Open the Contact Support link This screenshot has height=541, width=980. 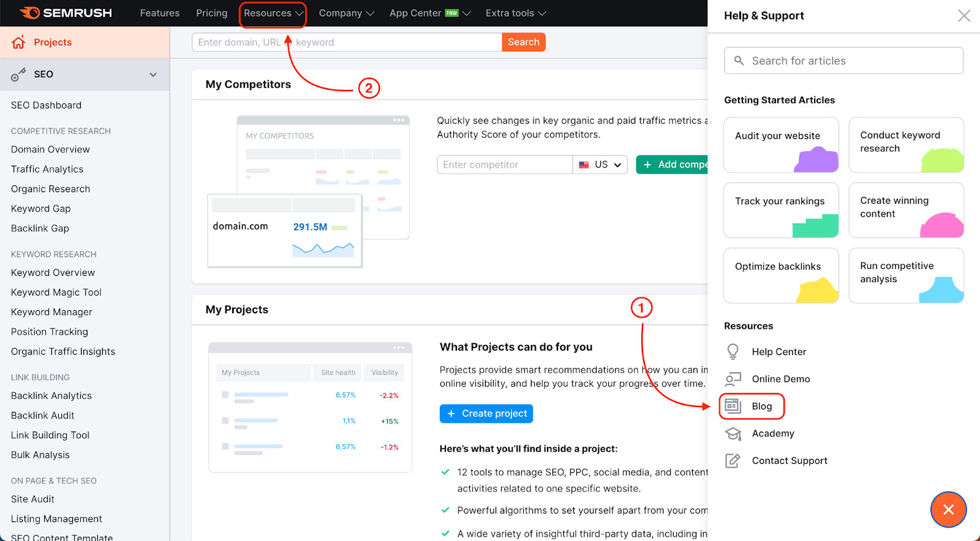click(x=790, y=461)
